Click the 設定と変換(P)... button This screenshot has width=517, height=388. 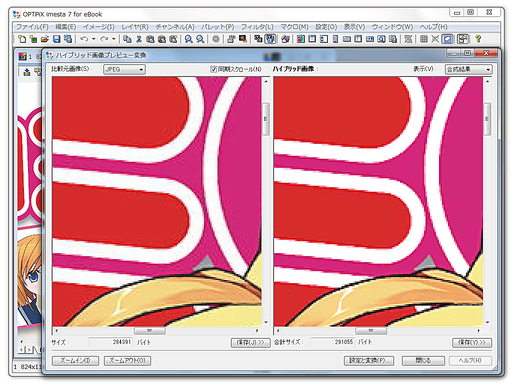[x=369, y=361]
